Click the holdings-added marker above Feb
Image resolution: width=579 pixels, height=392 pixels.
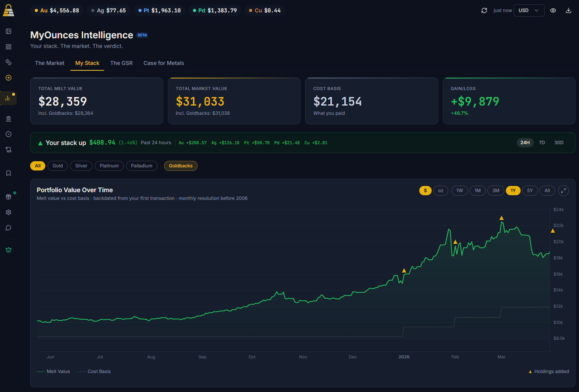[455, 242]
